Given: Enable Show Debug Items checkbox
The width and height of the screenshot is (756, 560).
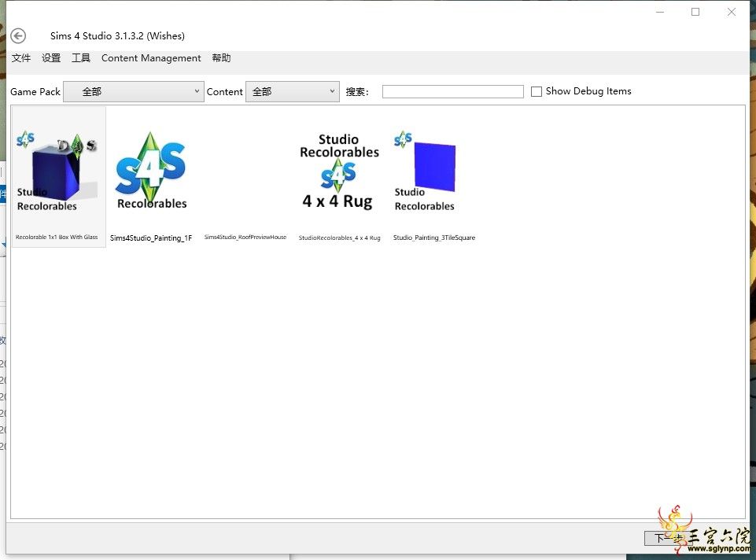Looking at the screenshot, I should click(x=537, y=91).
